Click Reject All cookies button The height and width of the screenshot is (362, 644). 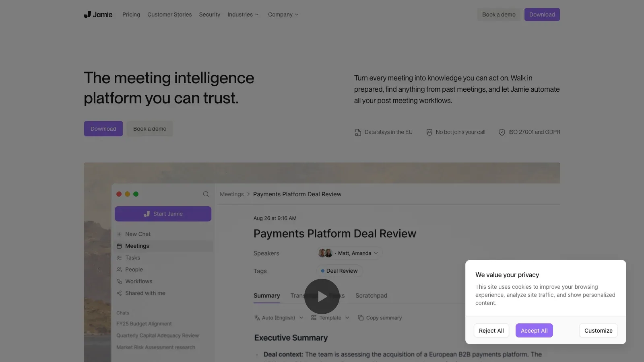pos(491,331)
